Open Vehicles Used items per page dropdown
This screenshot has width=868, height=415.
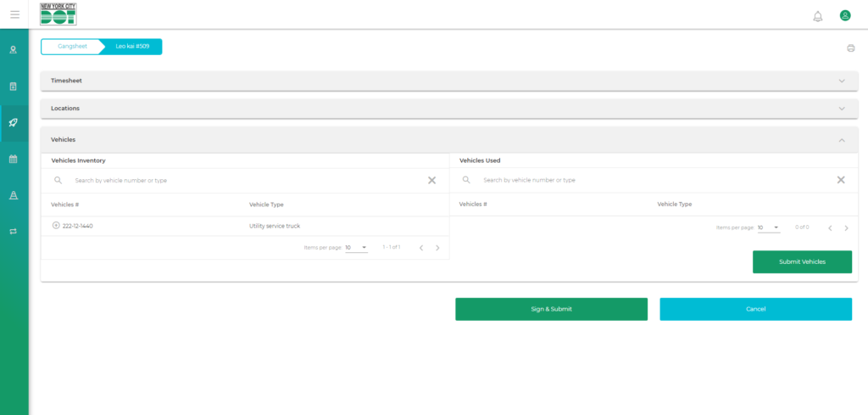coord(768,227)
